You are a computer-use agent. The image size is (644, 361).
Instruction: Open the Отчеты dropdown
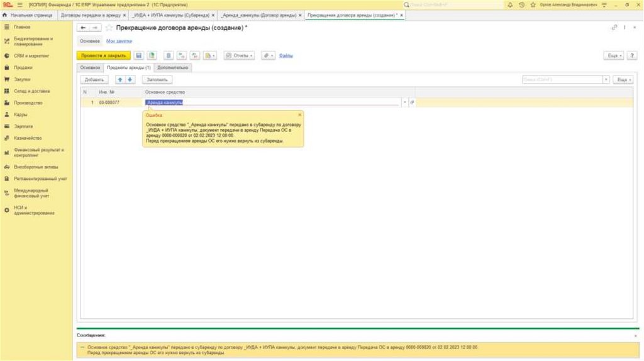[x=239, y=55]
